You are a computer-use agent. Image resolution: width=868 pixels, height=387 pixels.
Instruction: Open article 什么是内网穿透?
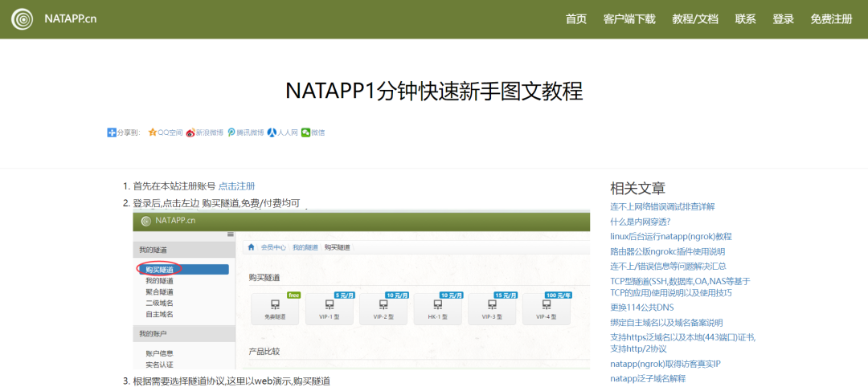pos(641,222)
